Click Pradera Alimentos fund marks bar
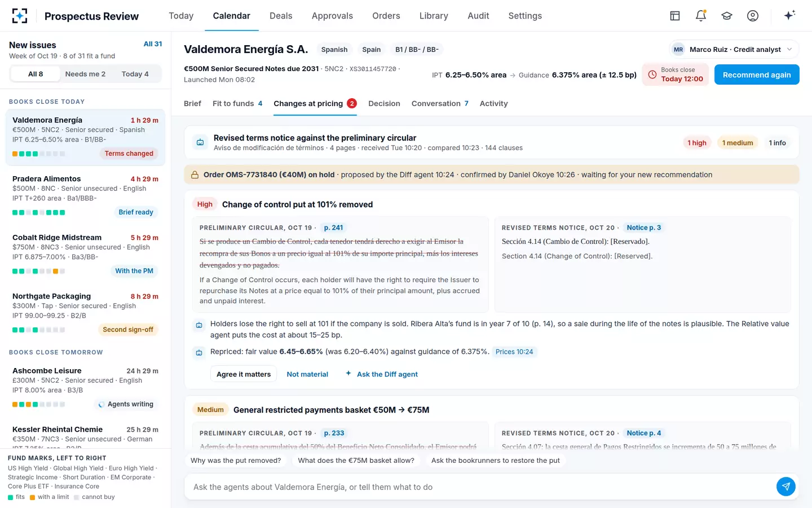812x508 pixels. point(38,213)
